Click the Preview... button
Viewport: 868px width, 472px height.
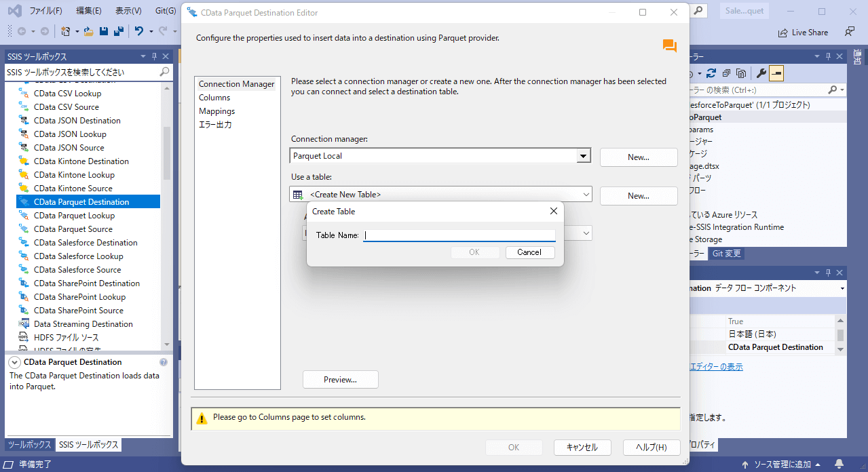click(340, 380)
